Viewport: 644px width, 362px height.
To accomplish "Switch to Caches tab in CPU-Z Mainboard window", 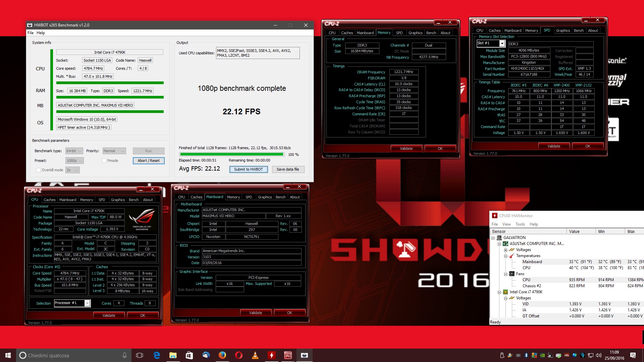I will tap(197, 197).
